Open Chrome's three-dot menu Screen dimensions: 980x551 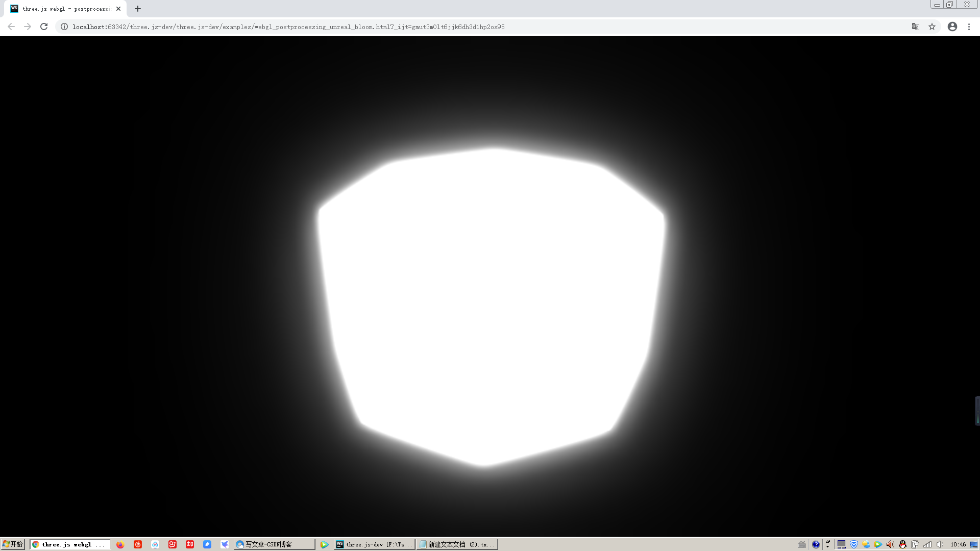coord(969,27)
